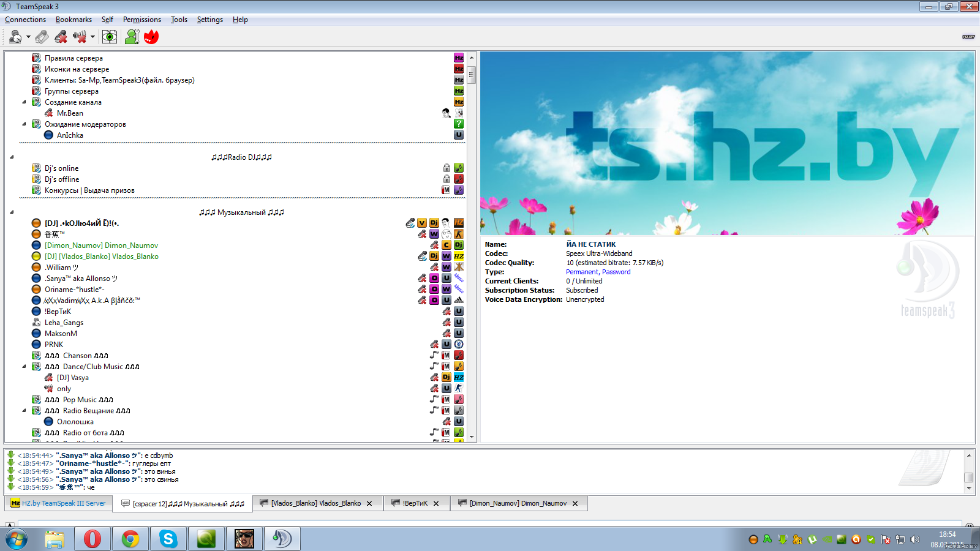
Task: Collapse Музыкальный spacer section
Action: pos(12,212)
